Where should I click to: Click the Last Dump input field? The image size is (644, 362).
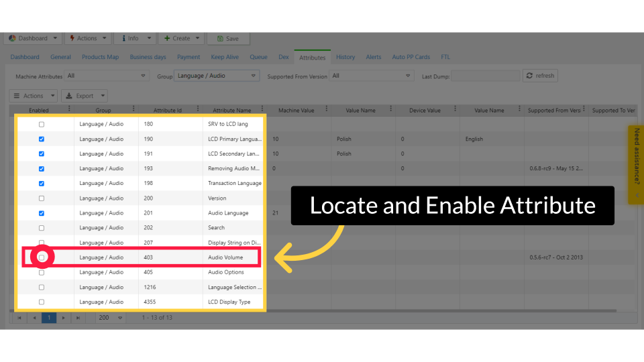click(485, 76)
